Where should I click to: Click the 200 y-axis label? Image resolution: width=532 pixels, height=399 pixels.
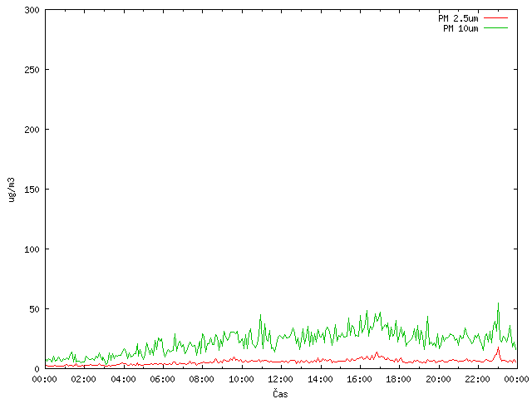tap(32, 130)
